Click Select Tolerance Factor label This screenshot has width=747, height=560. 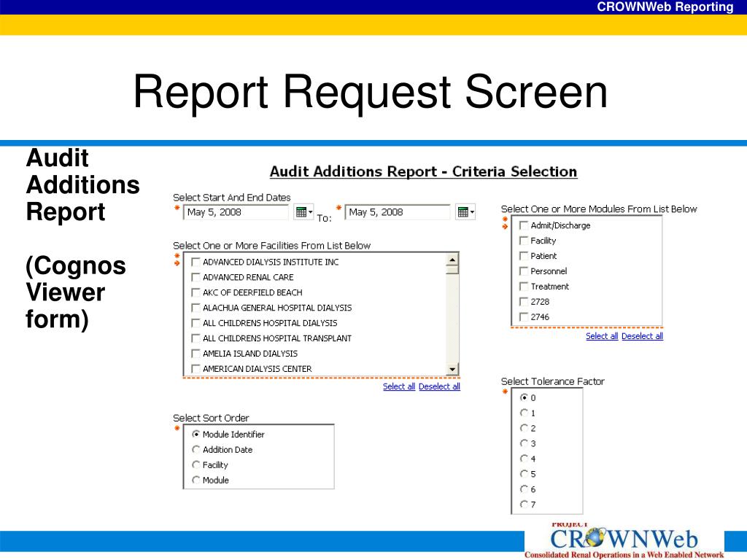(553, 381)
